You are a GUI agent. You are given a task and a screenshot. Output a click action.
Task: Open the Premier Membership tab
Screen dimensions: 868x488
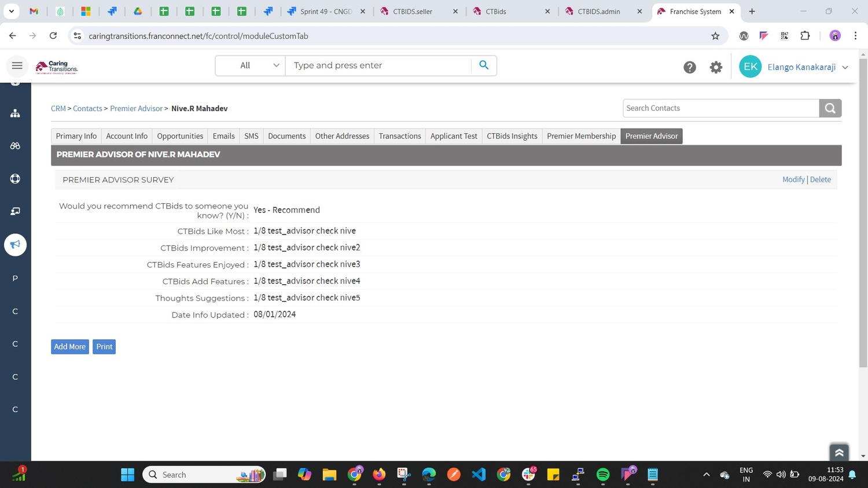coord(581,136)
